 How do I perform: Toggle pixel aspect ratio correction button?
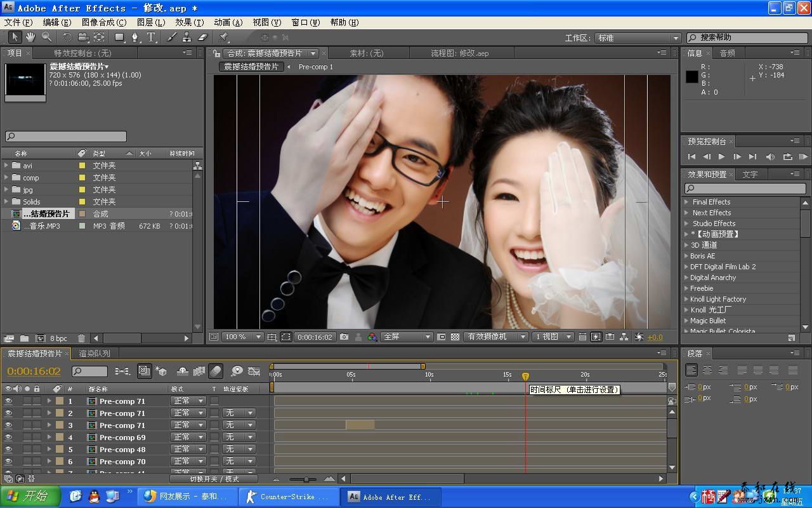point(581,337)
